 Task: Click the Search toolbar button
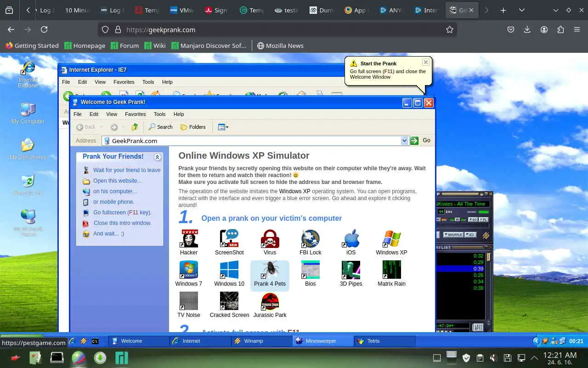coord(160,127)
